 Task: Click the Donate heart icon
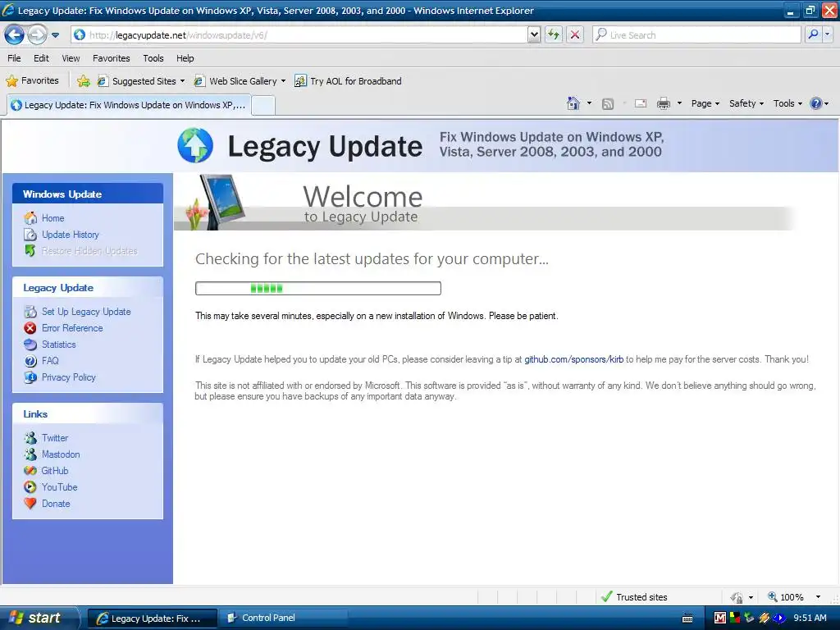click(30, 504)
